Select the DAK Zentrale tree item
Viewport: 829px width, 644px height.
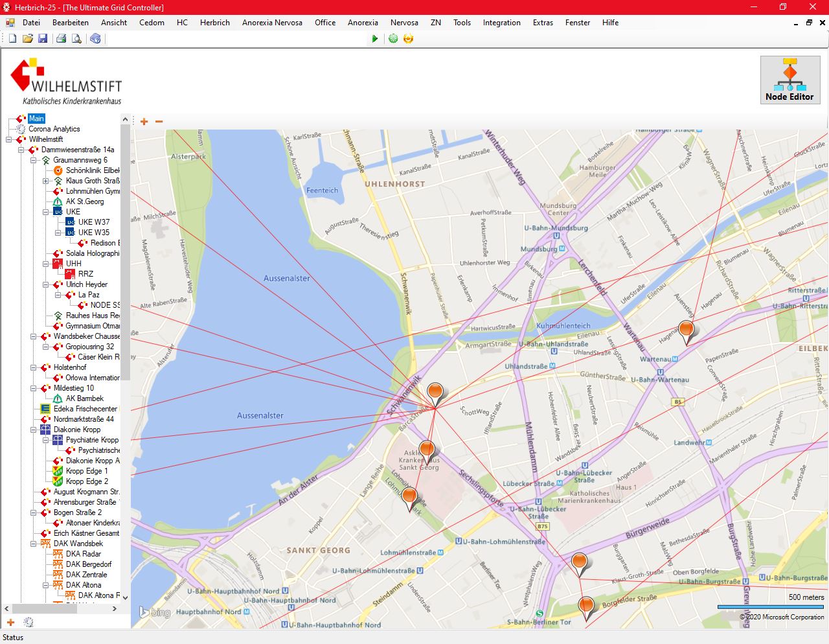(x=86, y=575)
